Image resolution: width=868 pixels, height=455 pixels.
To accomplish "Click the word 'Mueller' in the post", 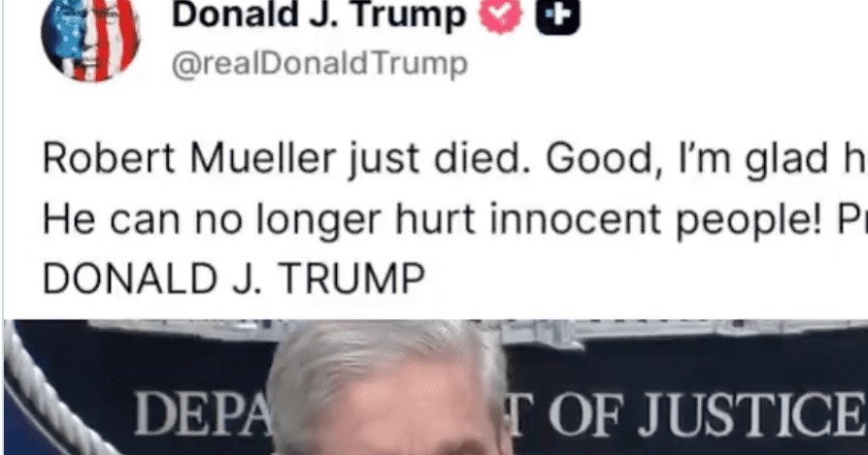I will [263, 158].
